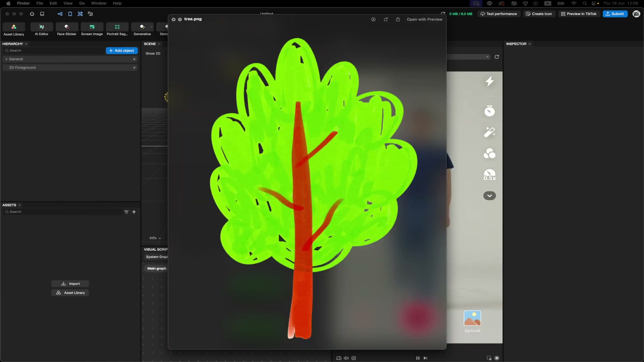Click the timer icon in preview
The image size is (644, 362).
[x=490, y=111]
